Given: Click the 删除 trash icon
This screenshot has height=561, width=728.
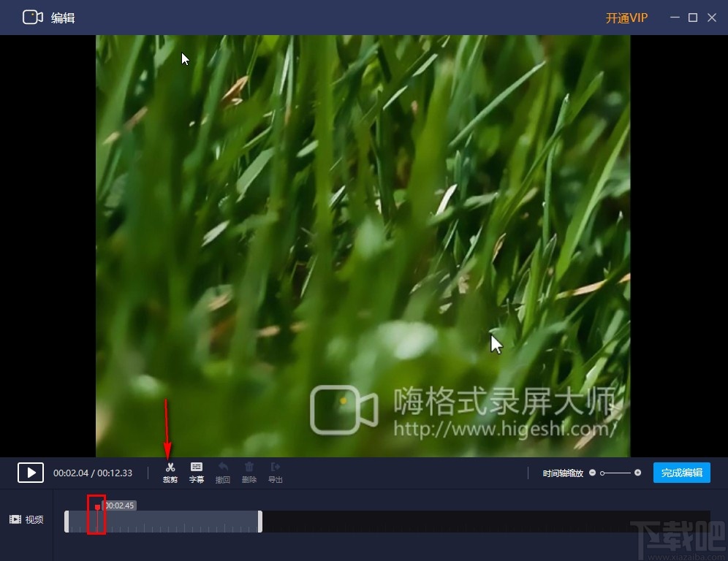Looking at the screenshot, I should [249, 473].
